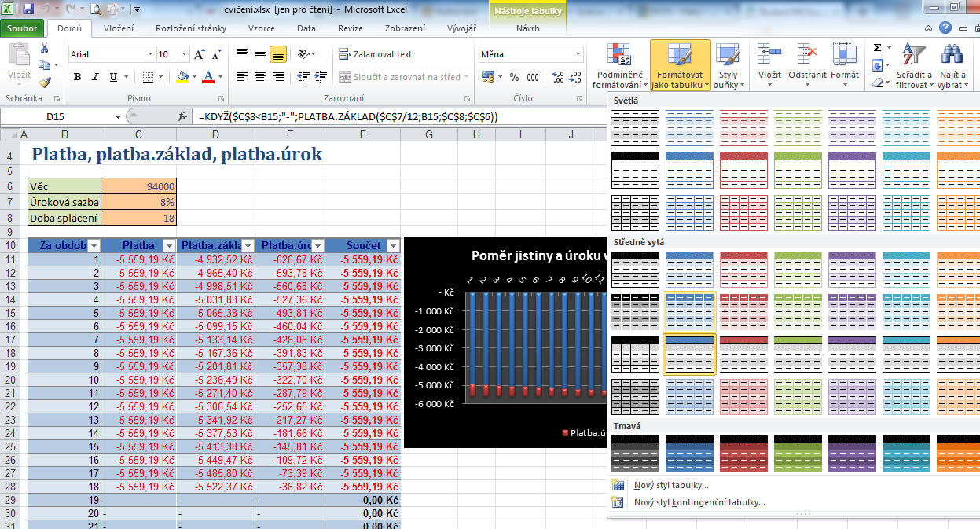
Task: Toggle align text left
Action: point(242,77)
